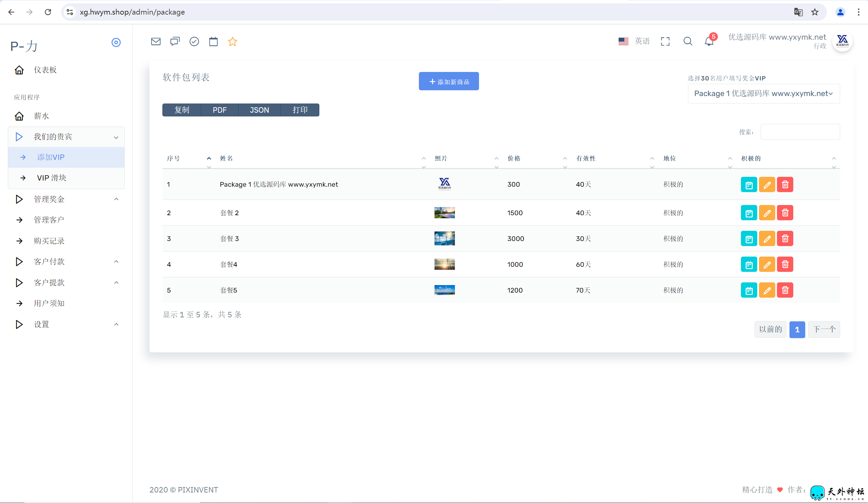The height and width of the screenshot is (503, 868).
Task: Toggle the sidebar collapse circle icon
Action: click(x=116, y=42)
